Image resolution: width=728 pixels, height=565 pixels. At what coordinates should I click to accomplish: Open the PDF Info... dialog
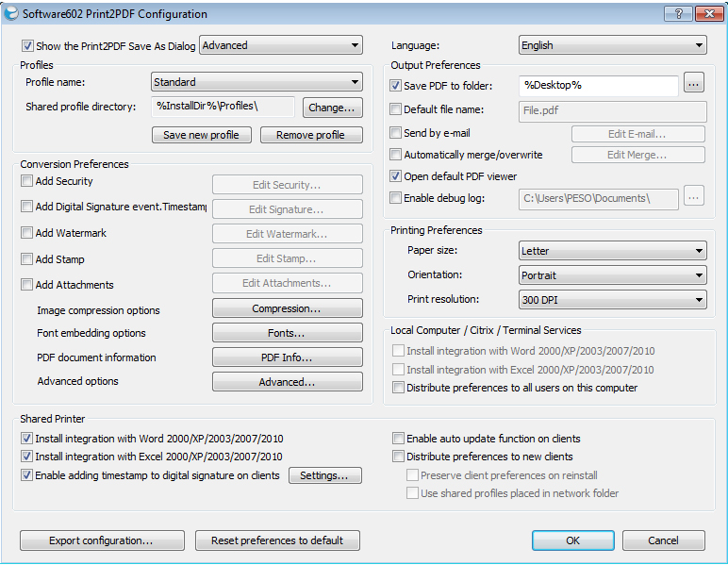287,357
